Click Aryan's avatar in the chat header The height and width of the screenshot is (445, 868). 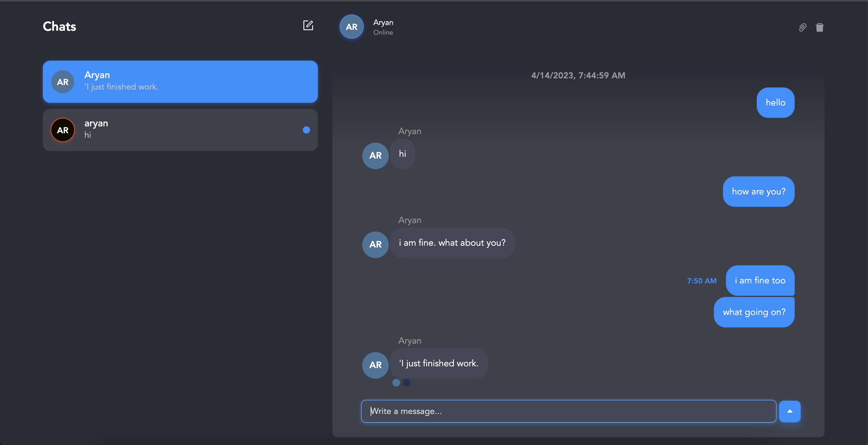point(351,27)
